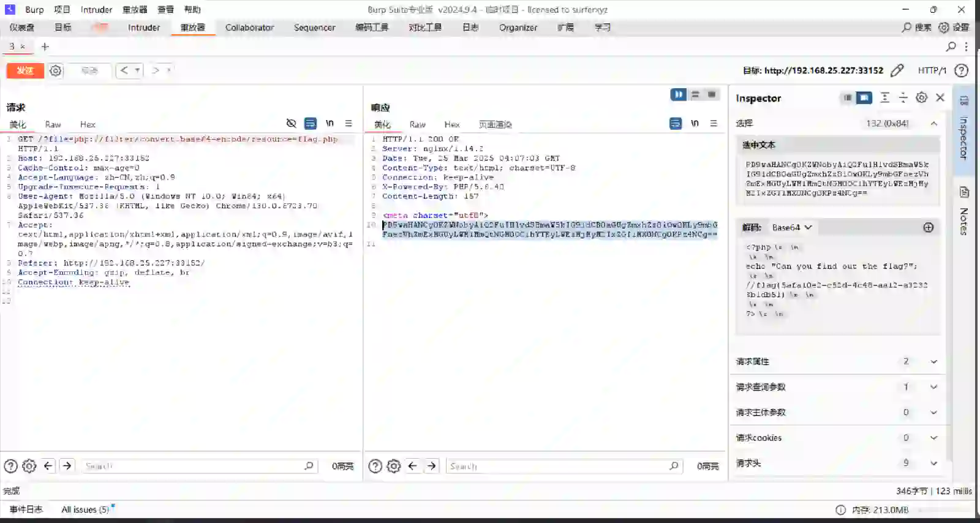Switch to side-by-side layout view icon
980x523 pixels.
click(x=678, y=94)
